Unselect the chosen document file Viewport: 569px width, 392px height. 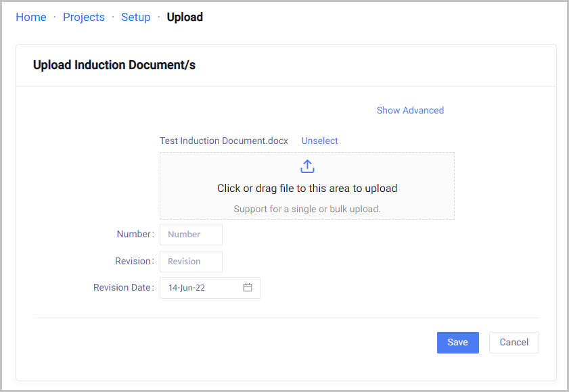[319, 141]
